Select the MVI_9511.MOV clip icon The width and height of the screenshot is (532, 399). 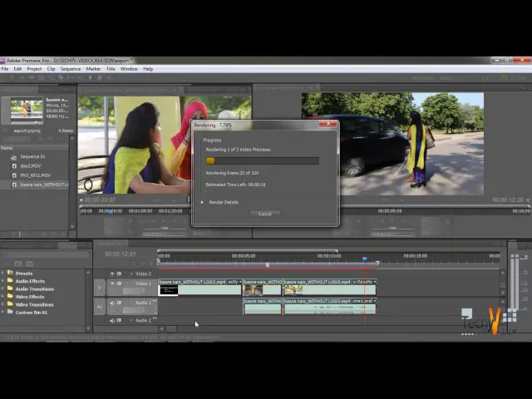[x=14, y=175]
